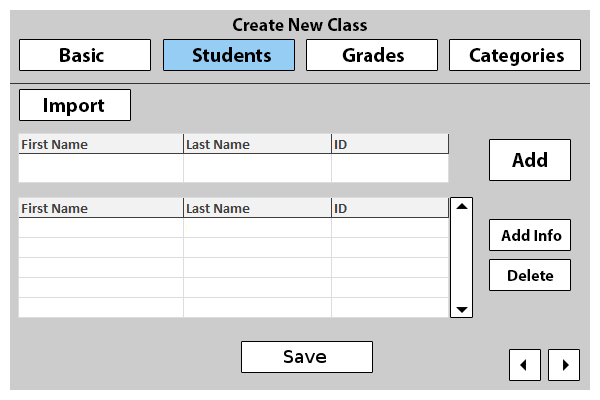Click the Last Name entry field in the top table
The height and width of the screenshot is (400, 600).
257,168
